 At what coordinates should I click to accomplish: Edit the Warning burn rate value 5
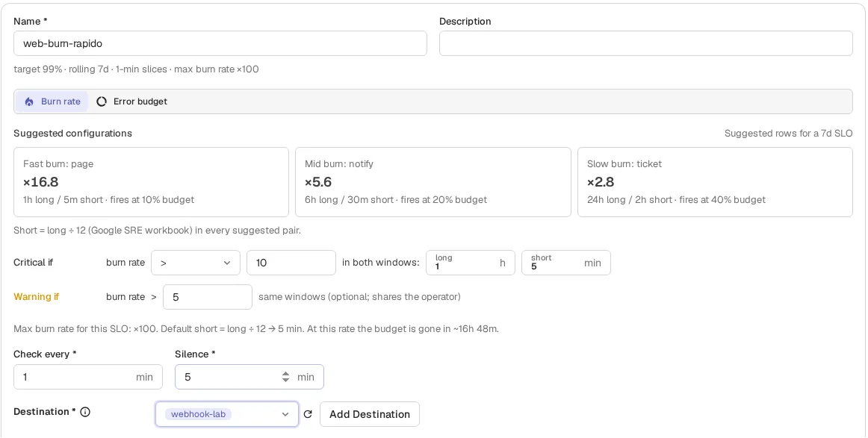click(x=208, y=297)
